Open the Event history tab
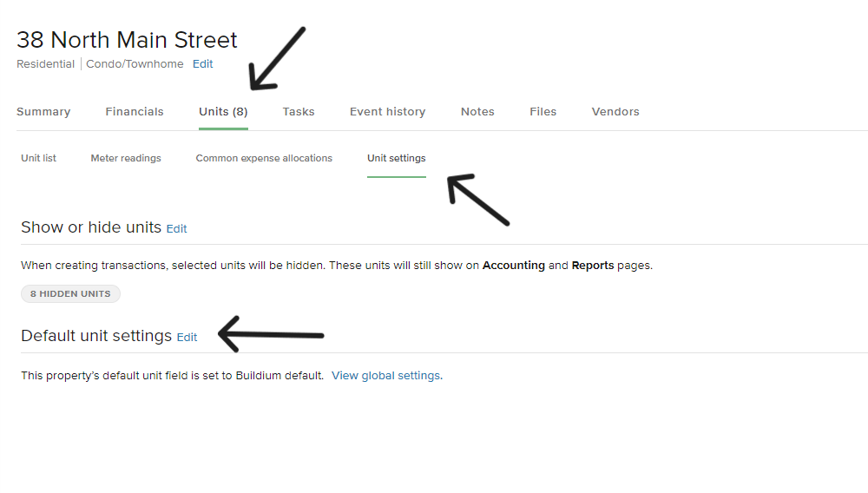The height and width of the screenshot is (493, 868). 387,112
